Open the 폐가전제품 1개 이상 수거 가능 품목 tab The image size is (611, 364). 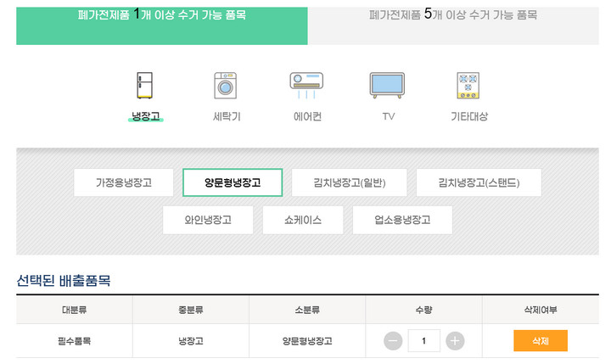coord(162,25)
